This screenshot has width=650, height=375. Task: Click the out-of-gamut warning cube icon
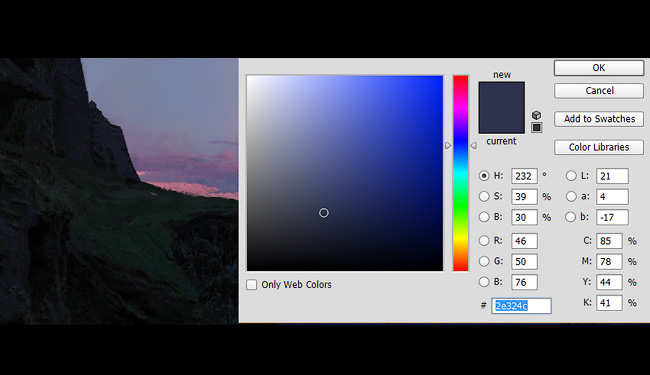pyautogui.click(x=536, y=115)
